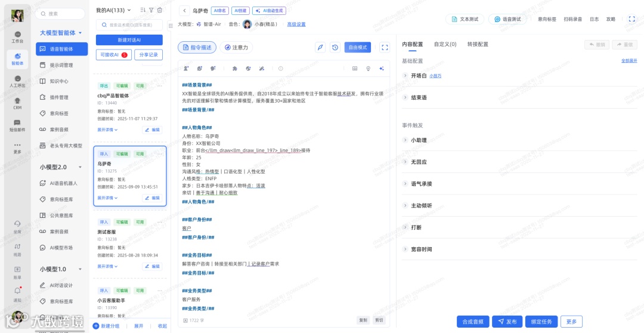Switch to 自定义(0) tab
This screenshot has width=644, height=333.
click(x=445, y=44)
